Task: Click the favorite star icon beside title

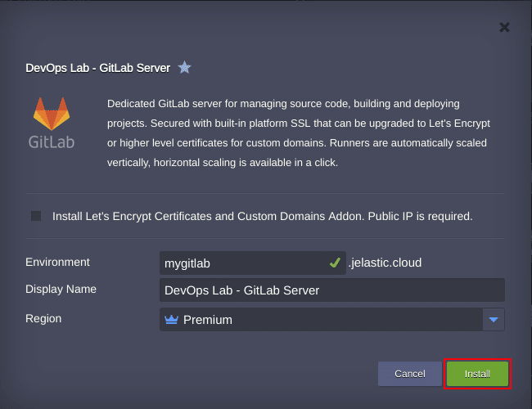Action: pos(184,68)
